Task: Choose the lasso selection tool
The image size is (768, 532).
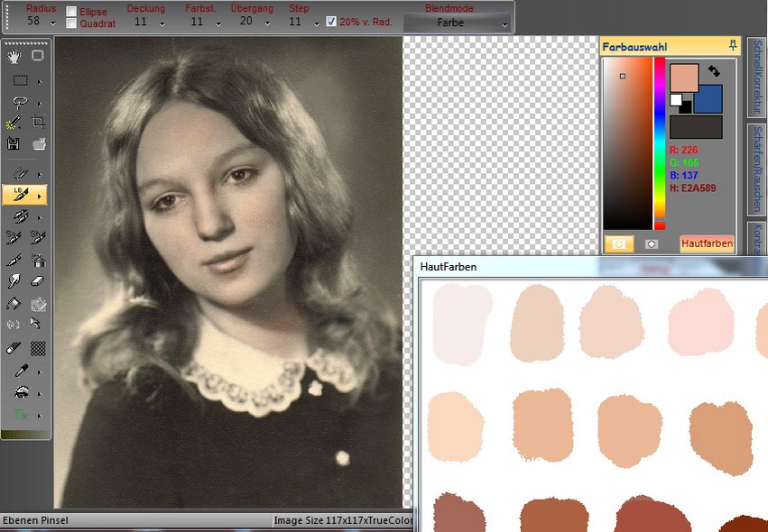Action: pyautogui.click(x=19, y=102)
